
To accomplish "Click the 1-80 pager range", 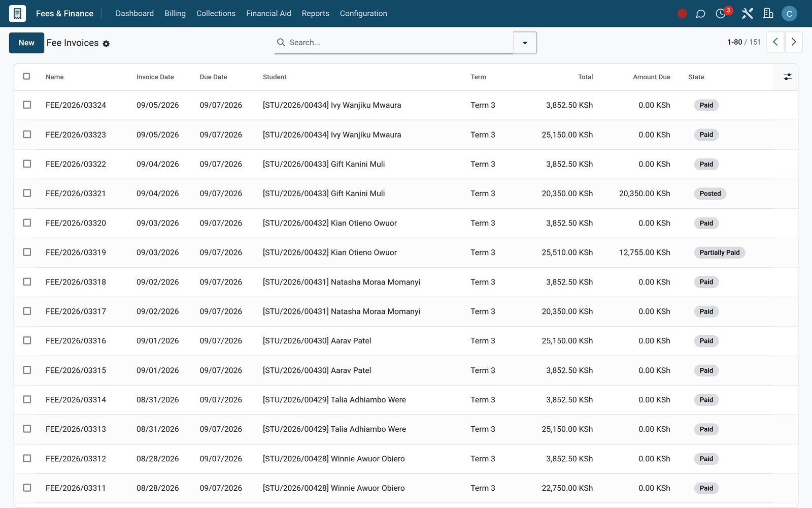I will pos(734,42).
